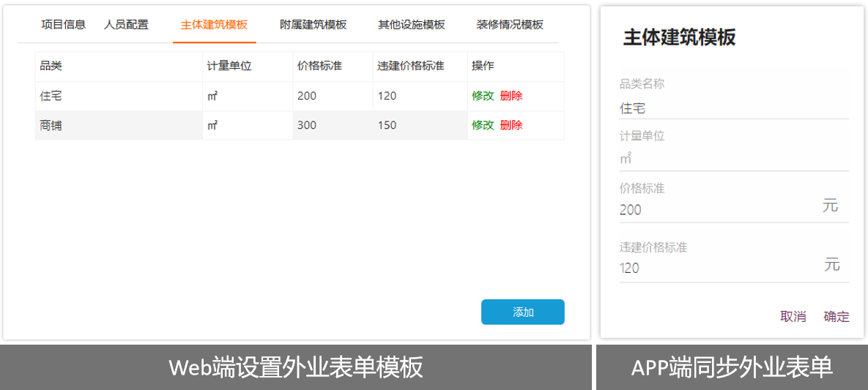Click the 品类名称 input field

click(732, 108)
